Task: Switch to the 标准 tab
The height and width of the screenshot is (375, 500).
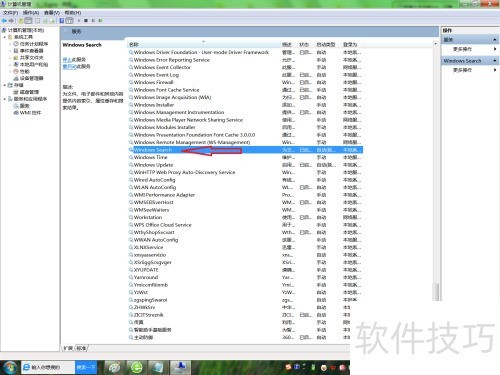Action: coord(81,348)
